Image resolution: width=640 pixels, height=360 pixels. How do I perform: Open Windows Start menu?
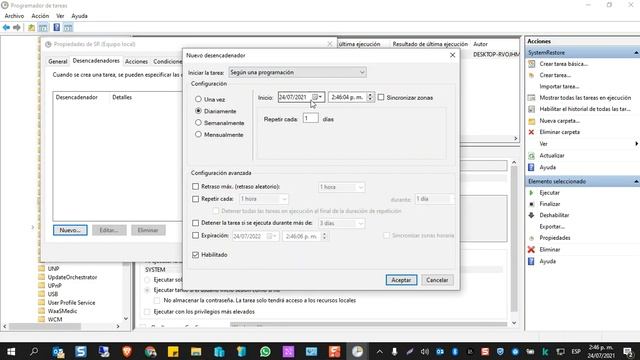click(11, 351)
